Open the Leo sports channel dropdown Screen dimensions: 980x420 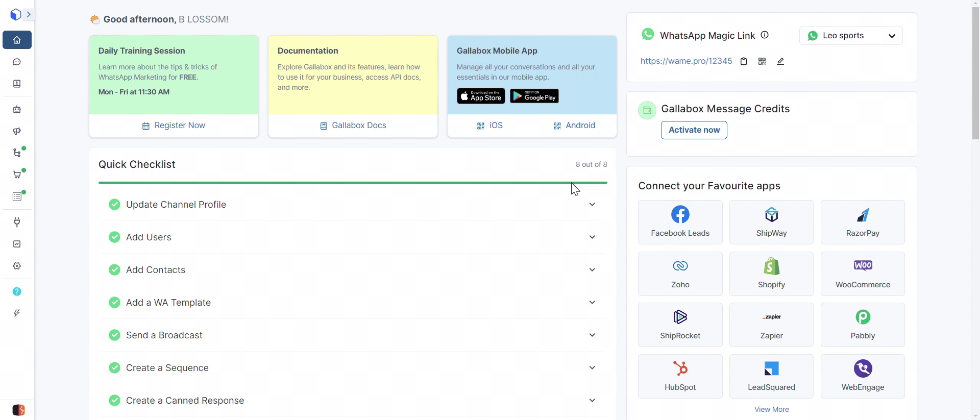click(x=851, y=36)
